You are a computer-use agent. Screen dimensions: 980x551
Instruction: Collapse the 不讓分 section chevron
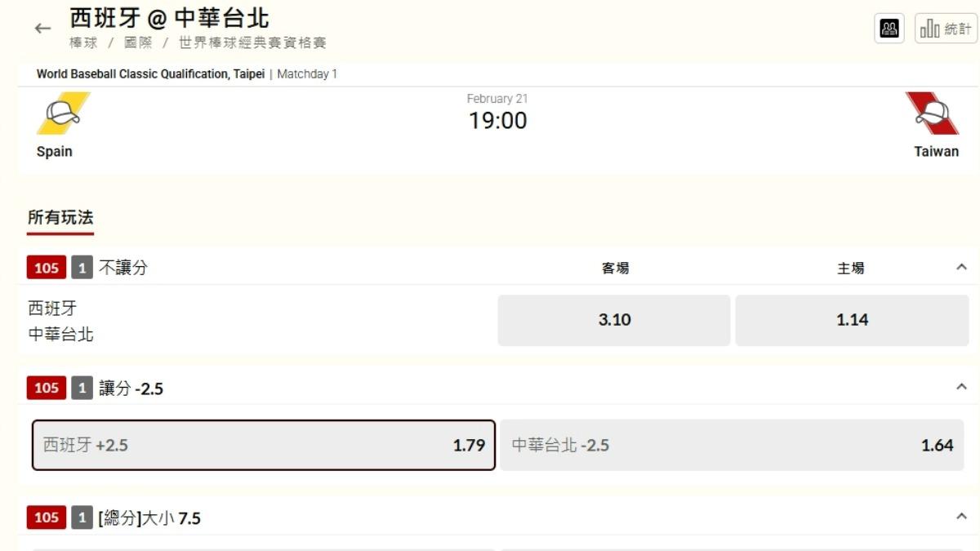961,267
